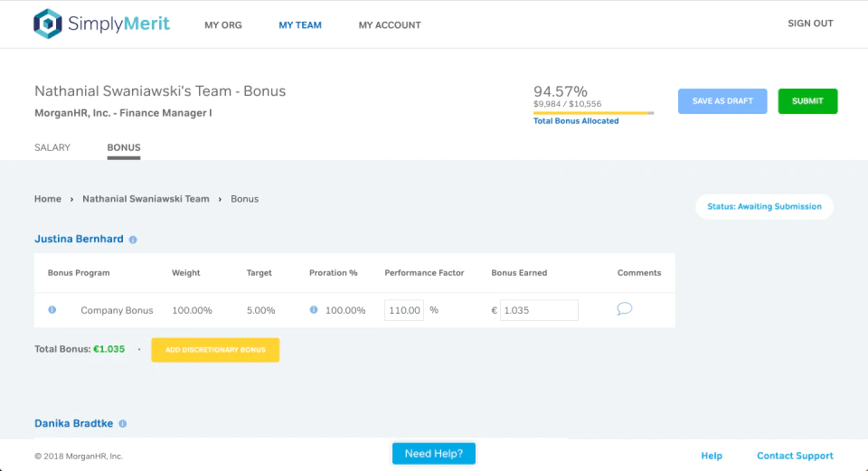Switch to the SALARY tab
Image resolution: width=868 pixels, height=471 pixels.
tap(52, 147)
